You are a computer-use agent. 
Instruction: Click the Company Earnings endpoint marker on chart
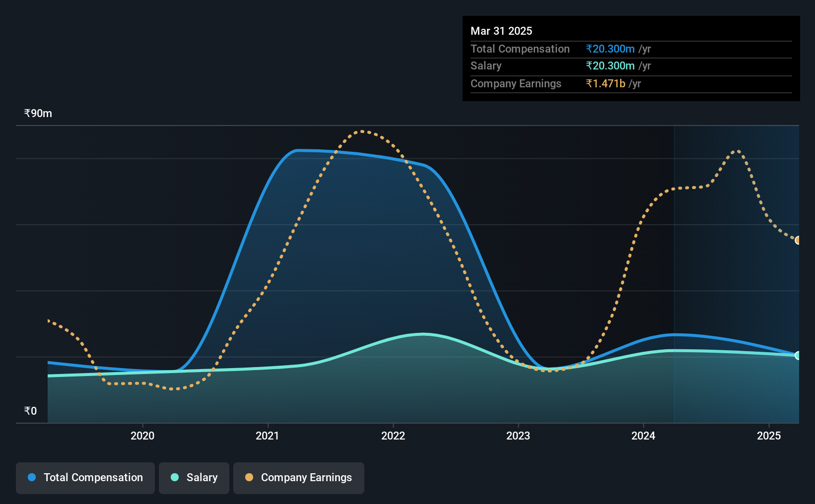tap(798, 240)
